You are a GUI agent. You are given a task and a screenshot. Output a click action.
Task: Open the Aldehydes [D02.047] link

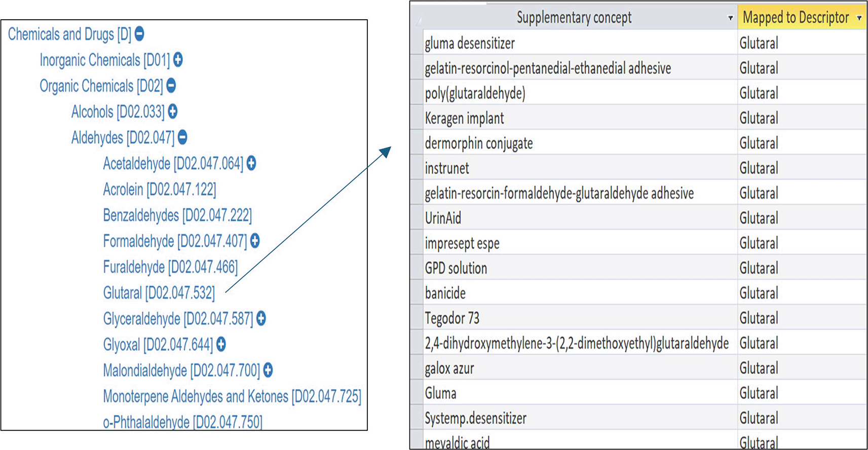point(123,137)
